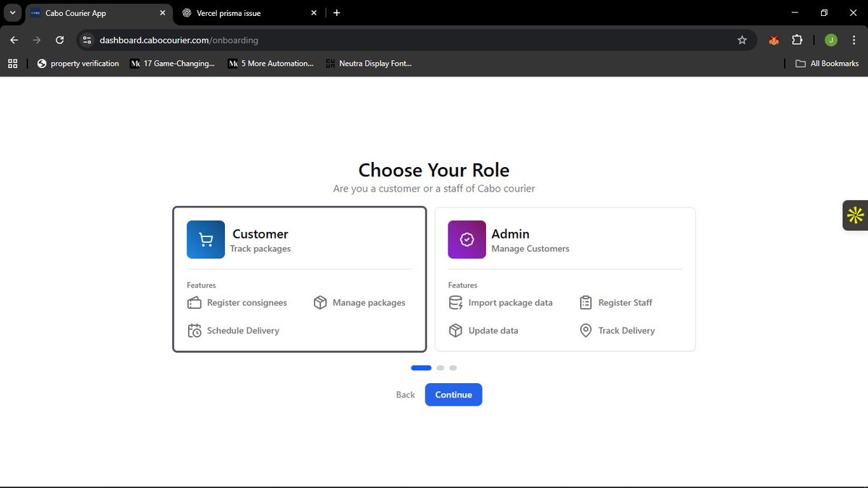Click the Track Delivery pin icon
This screenshot has height=488, width=868.
(586, 330)
